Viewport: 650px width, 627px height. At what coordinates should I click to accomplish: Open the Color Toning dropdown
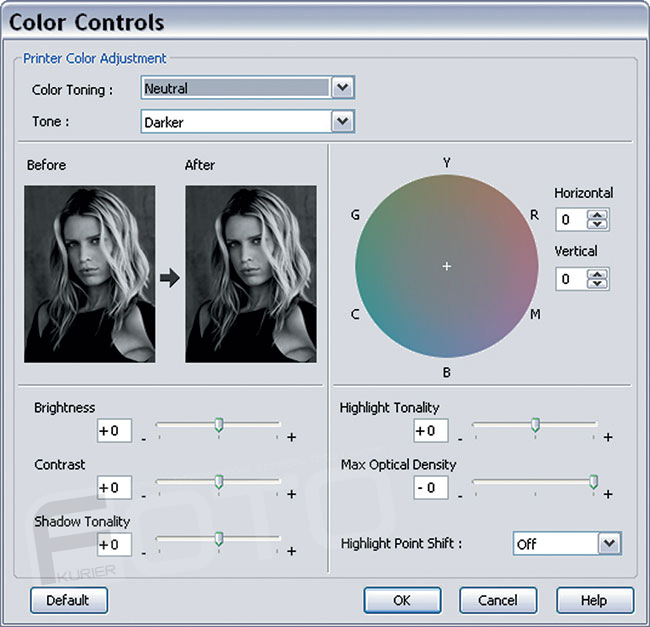[x=343, y=88]
